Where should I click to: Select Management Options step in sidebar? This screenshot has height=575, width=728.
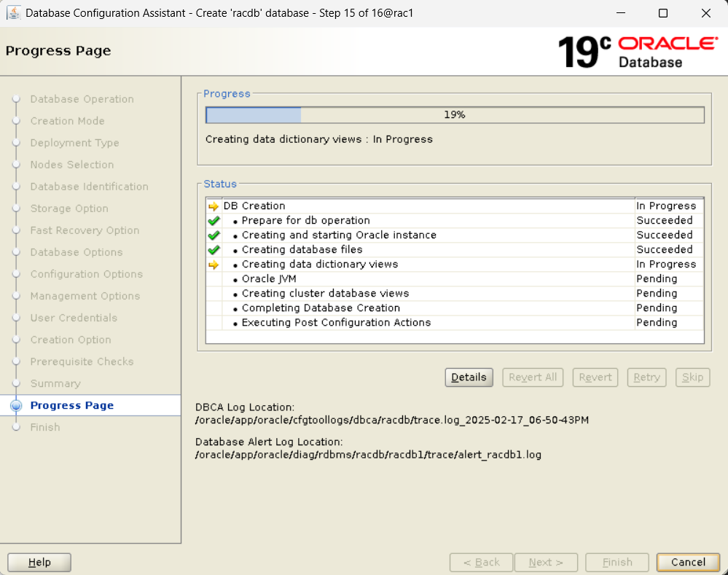(85, 296)
